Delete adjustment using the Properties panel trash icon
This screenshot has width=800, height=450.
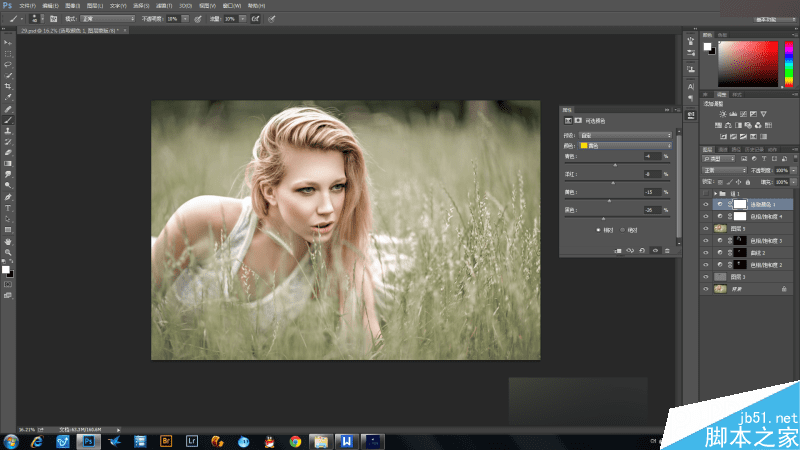(x=667, y=251)
